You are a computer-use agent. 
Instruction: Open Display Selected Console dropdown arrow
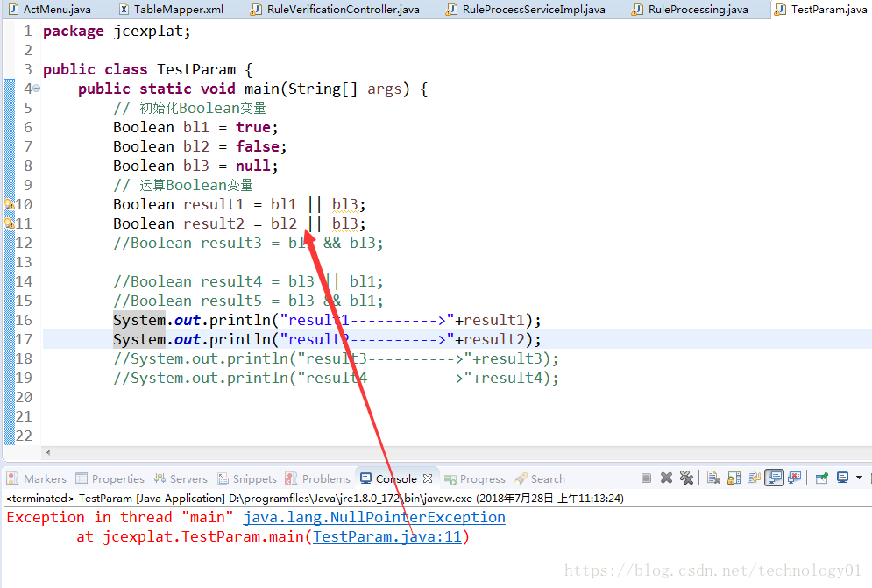(x=859, y=478)
